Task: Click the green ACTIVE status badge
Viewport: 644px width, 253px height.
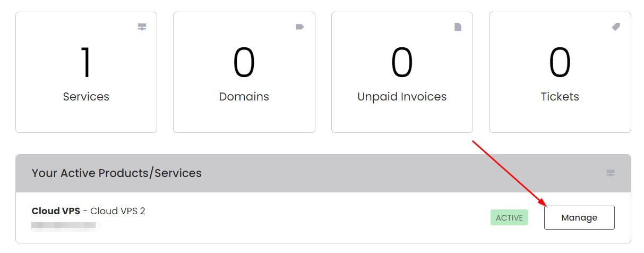Action: (509, 217)
